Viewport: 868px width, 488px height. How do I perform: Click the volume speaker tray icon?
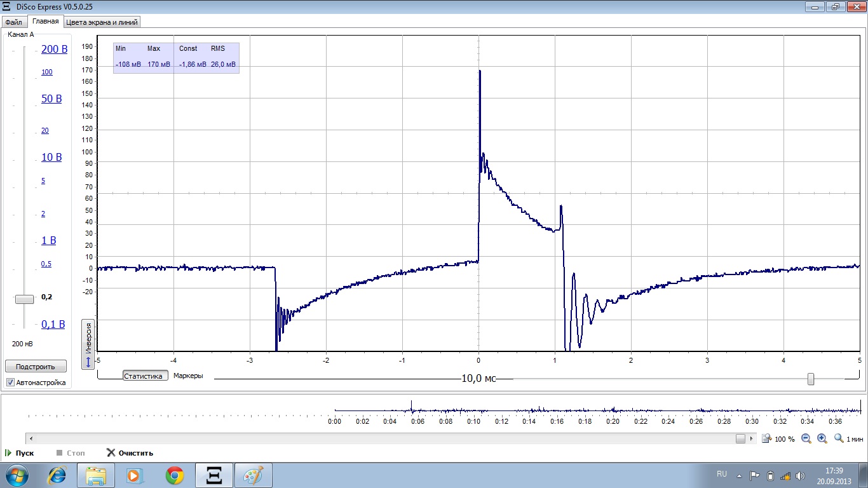pos(800,475)
